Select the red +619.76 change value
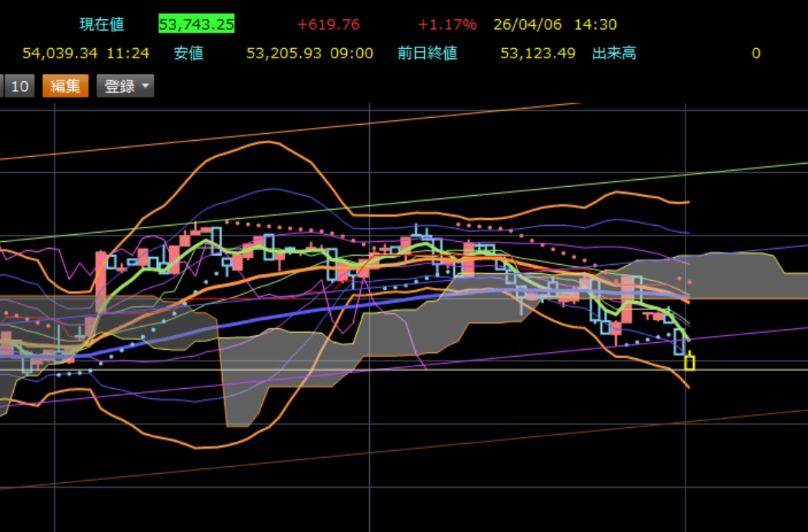Viewport: 808px width, 532px height. (328, 24)
